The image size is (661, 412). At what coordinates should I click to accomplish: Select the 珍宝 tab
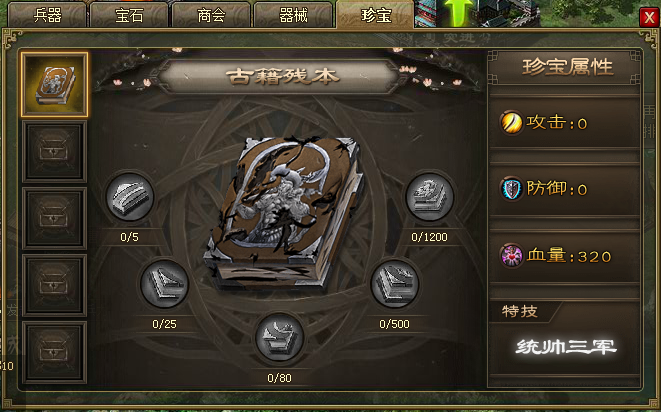[x=375, y=15]
